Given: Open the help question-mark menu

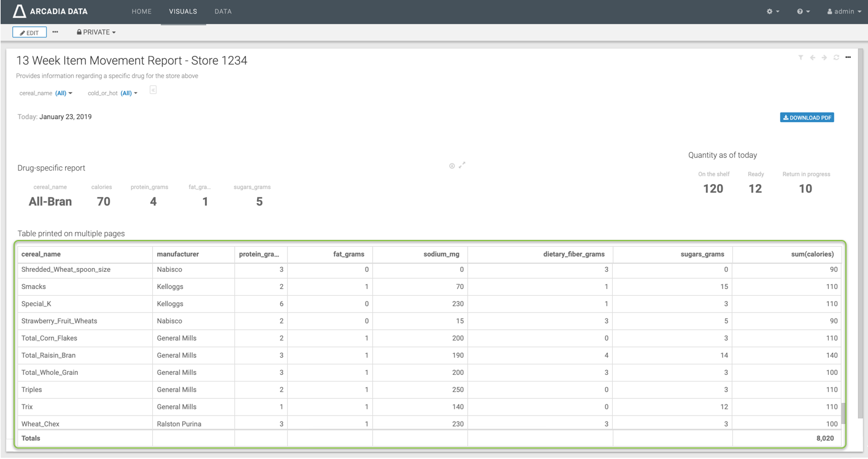Looking at the screenshot, I should click(x=803, y=12).
